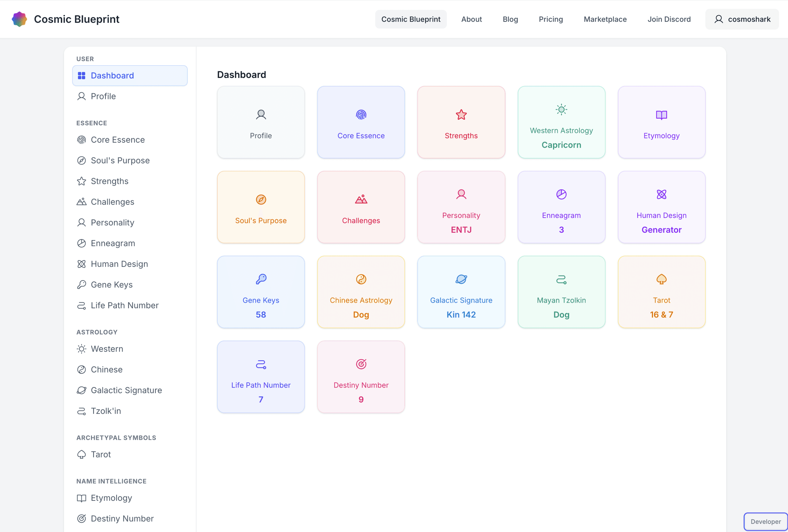The image size is (788, 532).
Task: Click the spade icon on the Tarot card
Action: click(x=661, y=279)
